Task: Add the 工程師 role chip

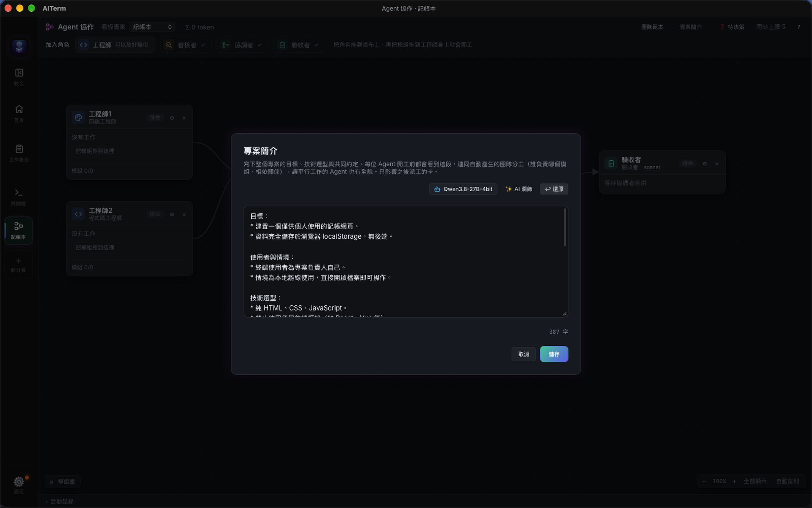Action: click(115, 45)
